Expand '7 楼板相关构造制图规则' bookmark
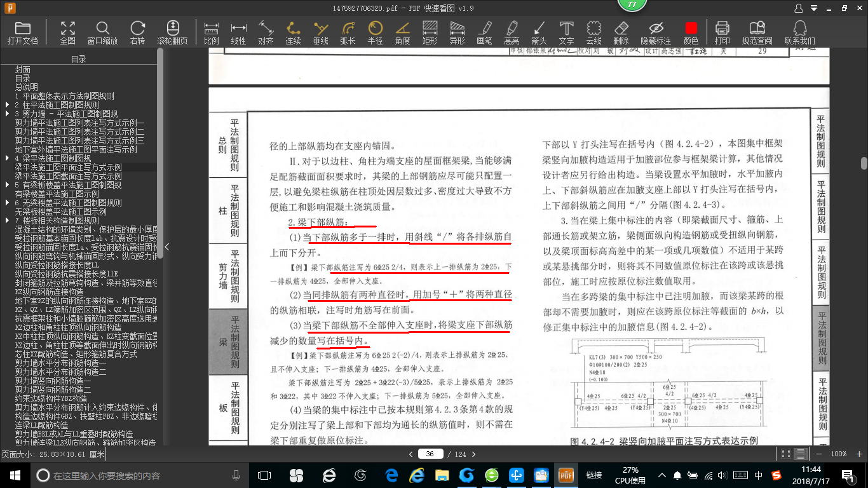Screen dimensions: 868x488 tap(7, 220)
